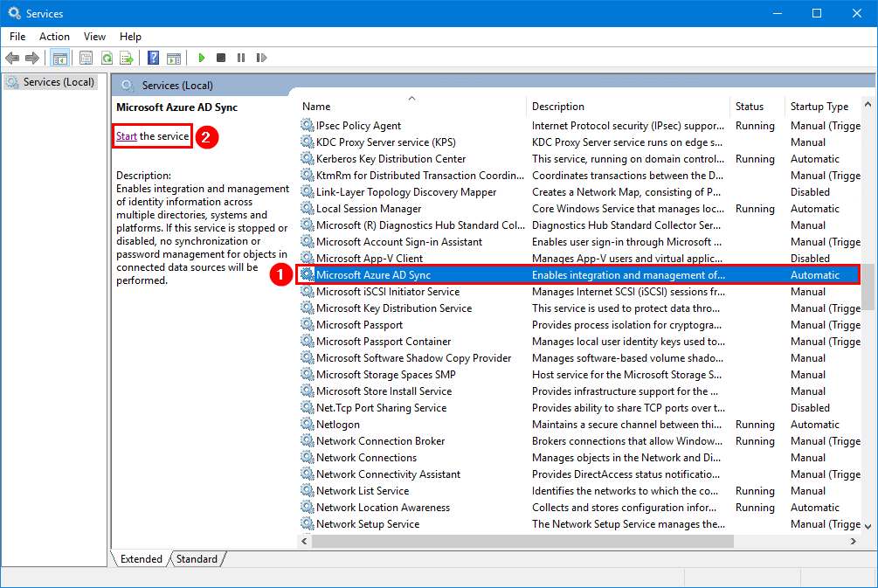Click the Forward arrow toolbar icon
This screenshot has width=878, height=588.
(32, 58)
